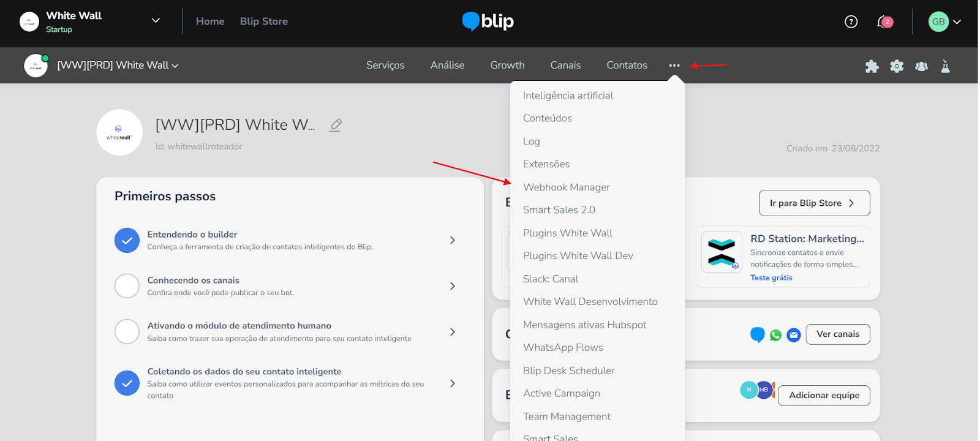This screenshot has height=441, width=980.
Task: Click the White Wall organization logo
Action: click(x=29, y=21)
